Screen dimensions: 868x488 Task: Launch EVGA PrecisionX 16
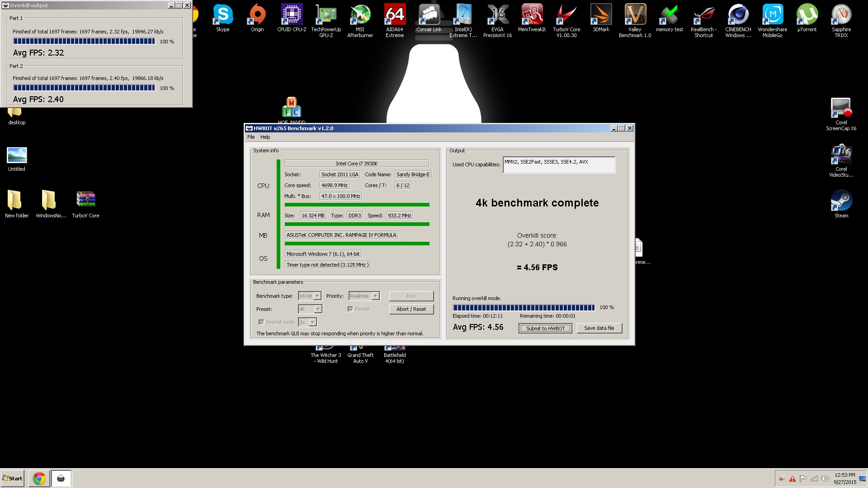point(498,21)
